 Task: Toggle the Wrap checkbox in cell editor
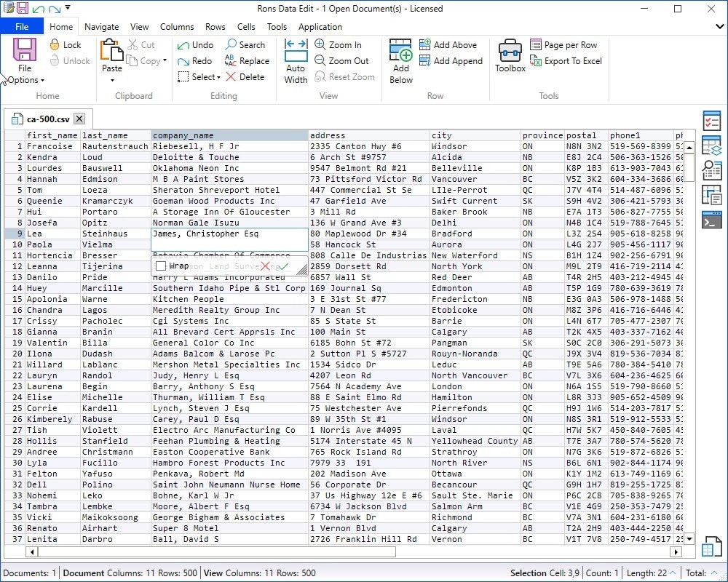click(161, 266)
